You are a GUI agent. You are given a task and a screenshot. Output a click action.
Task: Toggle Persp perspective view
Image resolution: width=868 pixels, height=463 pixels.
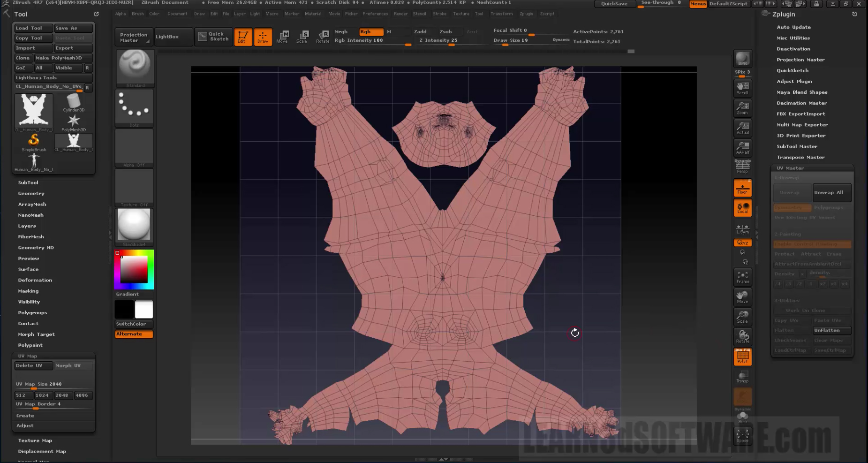point(742,167)
